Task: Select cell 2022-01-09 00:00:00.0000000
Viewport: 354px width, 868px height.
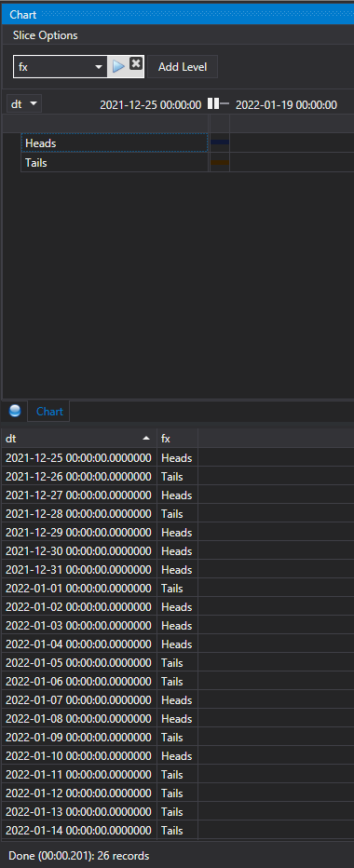Action: (78, 738)
